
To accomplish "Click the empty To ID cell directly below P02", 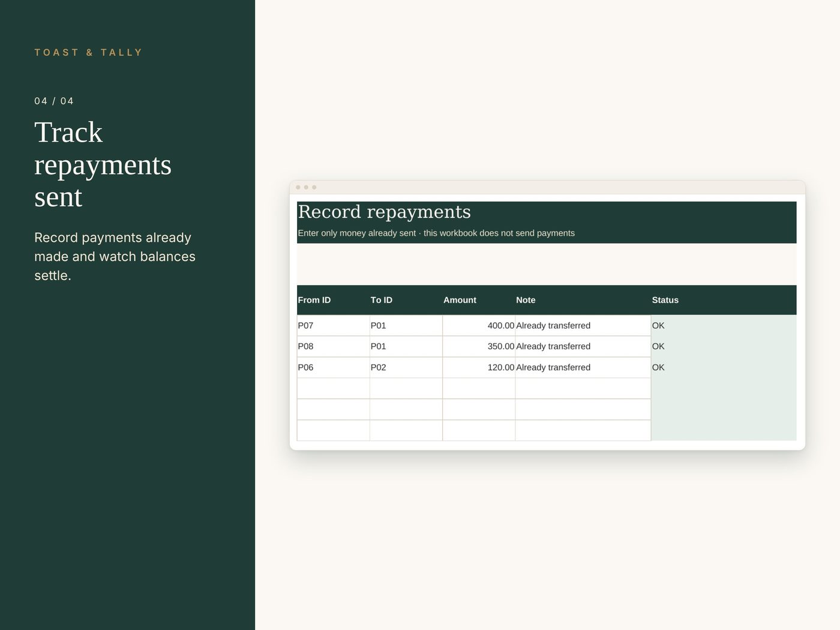I will click(x=406, y=389).
